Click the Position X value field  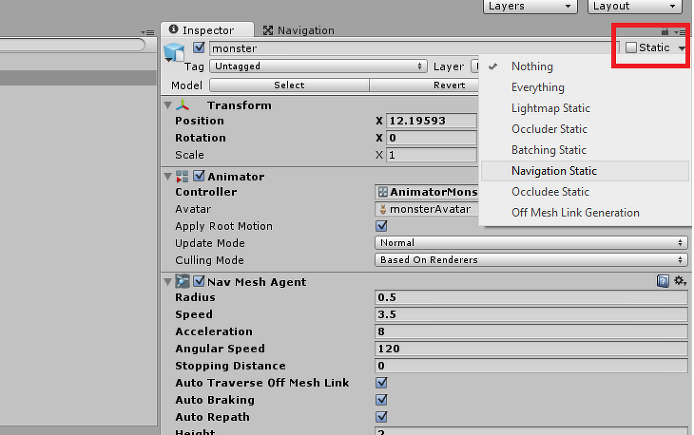(x=431, y=121)
